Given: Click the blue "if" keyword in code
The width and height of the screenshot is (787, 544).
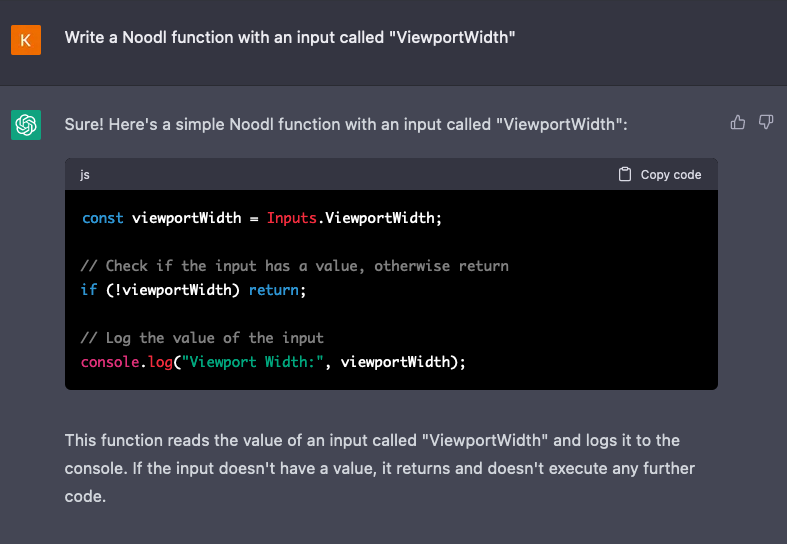Looking at the screenshot, I should [x=89, y=290].
